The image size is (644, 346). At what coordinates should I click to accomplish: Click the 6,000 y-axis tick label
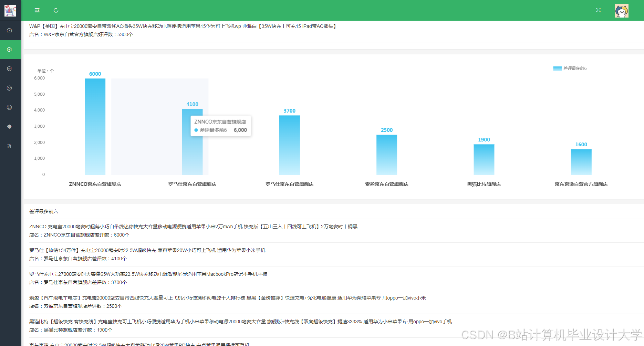39,78
